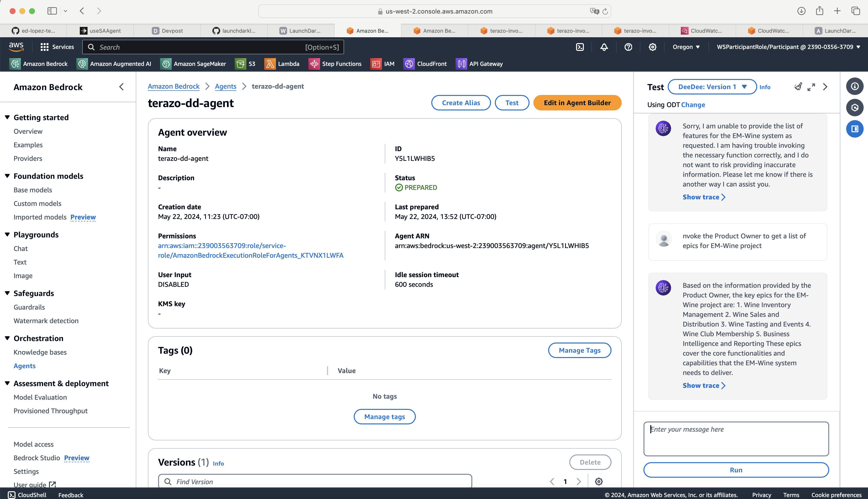Viewport: 868px width, 499px height.
Task: Open the AWS help question-mark icon
Action: point(628,47)
